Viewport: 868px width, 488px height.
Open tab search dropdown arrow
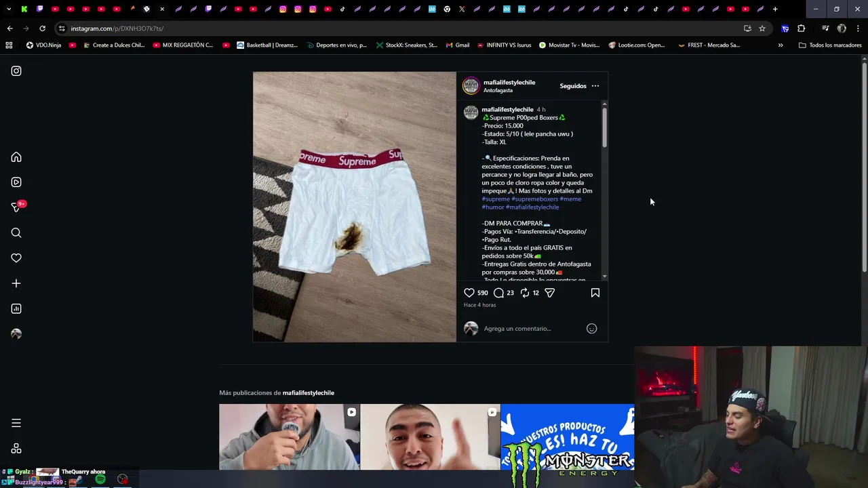9,9
